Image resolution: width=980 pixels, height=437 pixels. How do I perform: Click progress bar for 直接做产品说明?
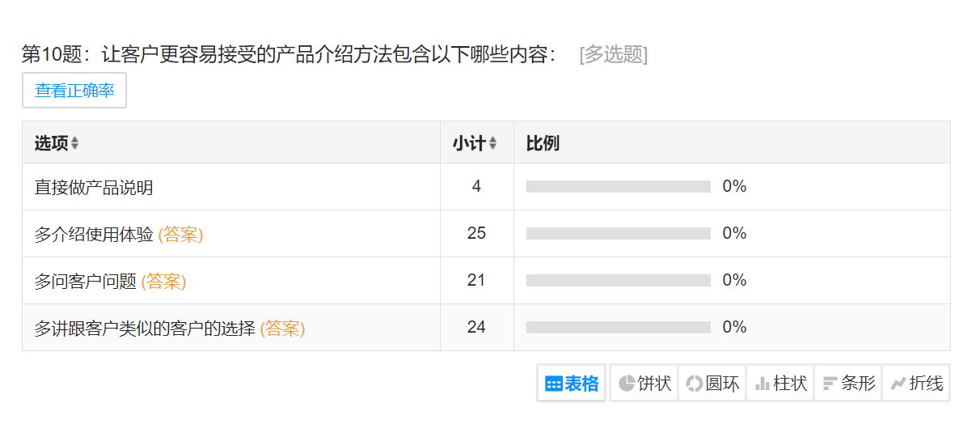point(619,187)
